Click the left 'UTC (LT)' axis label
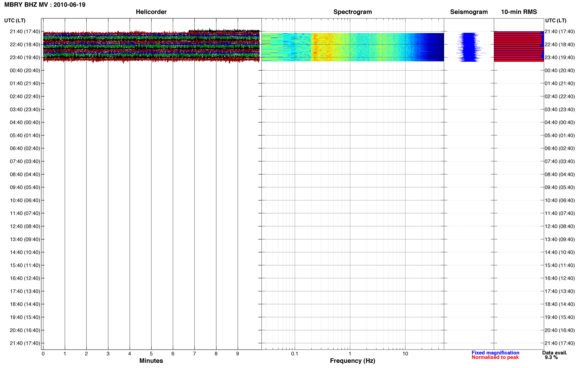This screenshot has width=588, height=368. coord(15,20)
